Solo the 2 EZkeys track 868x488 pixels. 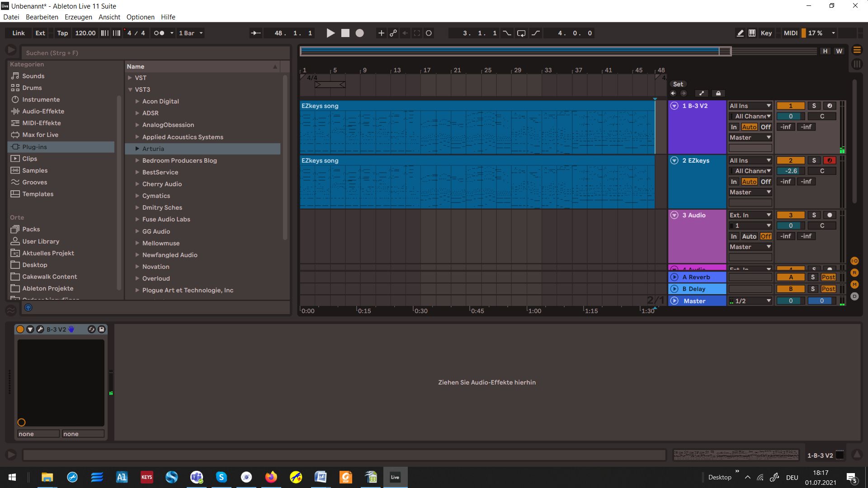click(x=814, y=160)
